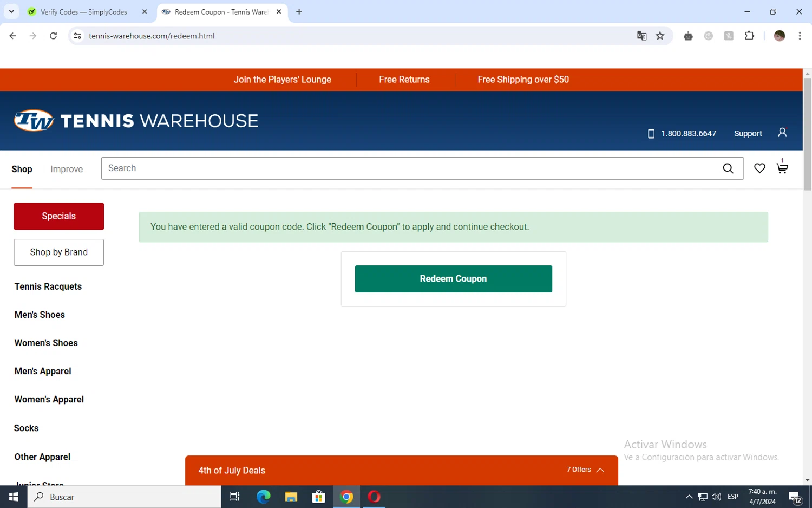Close the Verify Codes tab
The image size is (812, 508).
145,11
